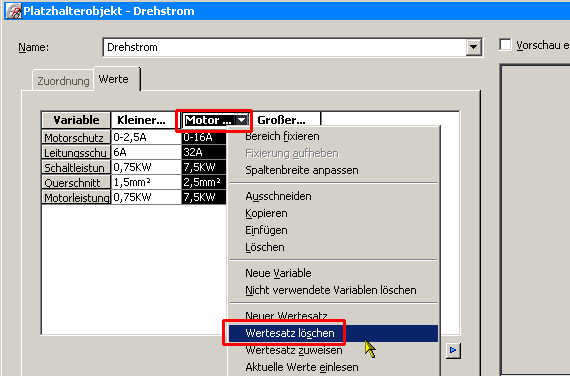Choose Löschen in the context menu

[333, 247]
